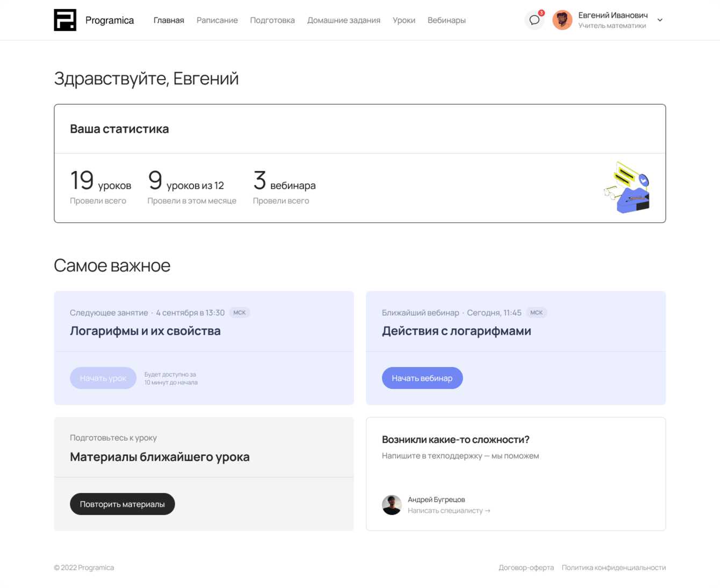
Task: Click the Programica logo icon
Action: coord(65,20)
